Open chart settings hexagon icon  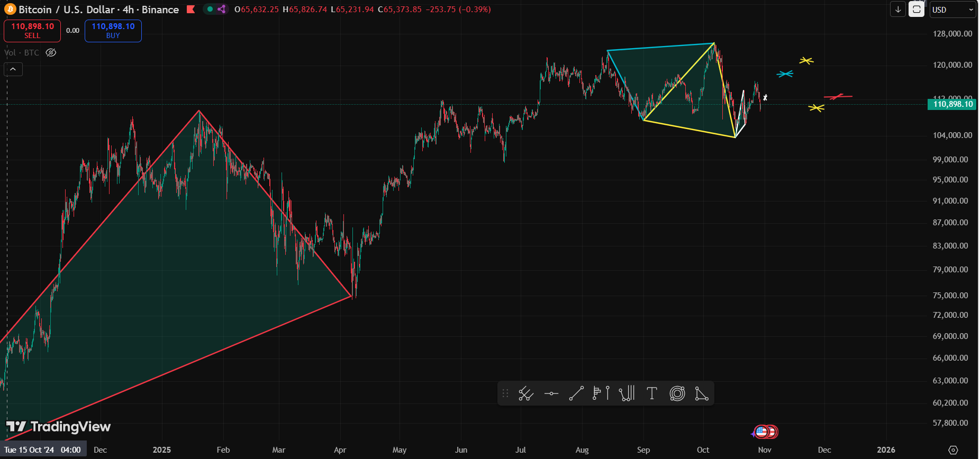tap(953, 450)
